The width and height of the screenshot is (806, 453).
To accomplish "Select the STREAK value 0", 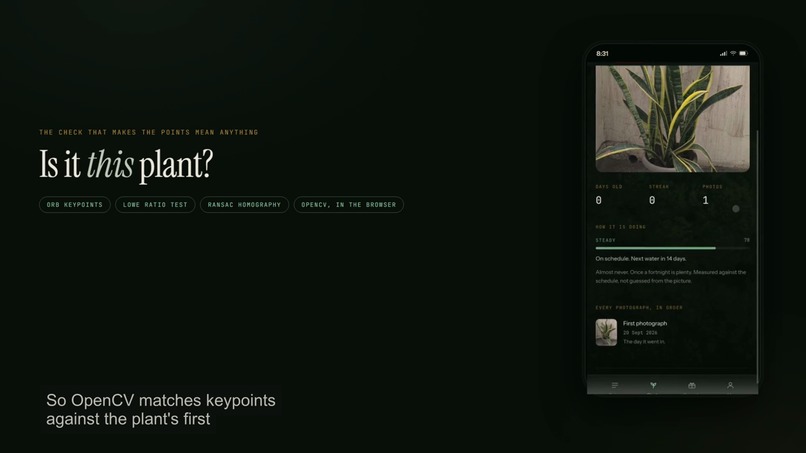I will (x=652, y=201).
